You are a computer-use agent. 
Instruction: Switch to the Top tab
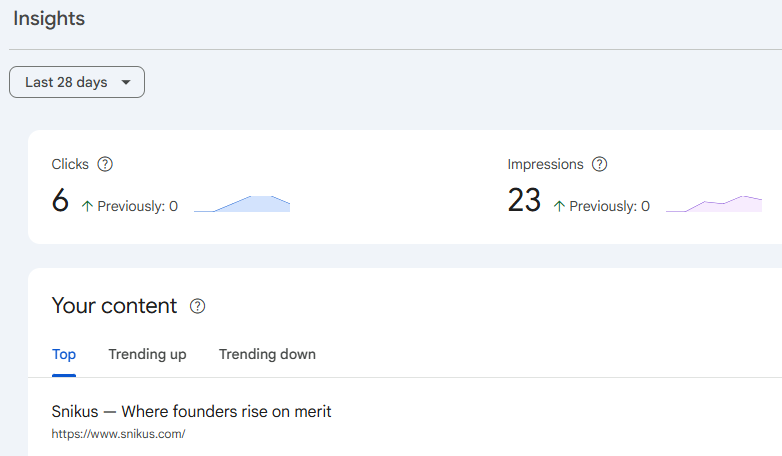64,354
